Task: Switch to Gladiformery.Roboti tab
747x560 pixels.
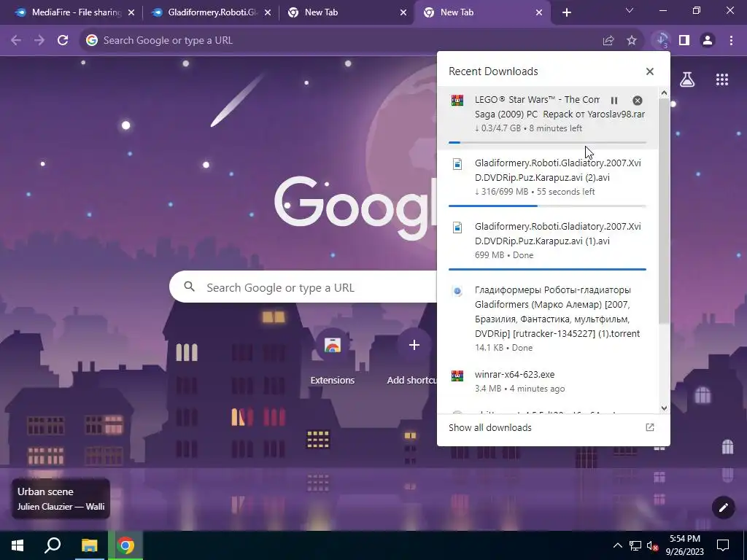Action: click(212, 12)
